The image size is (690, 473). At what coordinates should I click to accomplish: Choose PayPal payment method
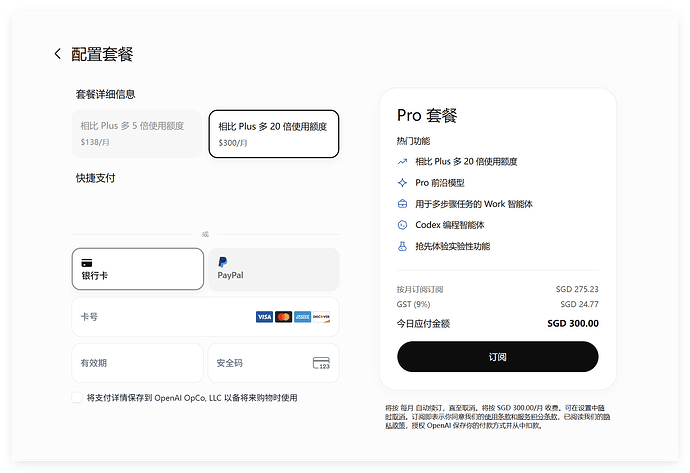274,269
